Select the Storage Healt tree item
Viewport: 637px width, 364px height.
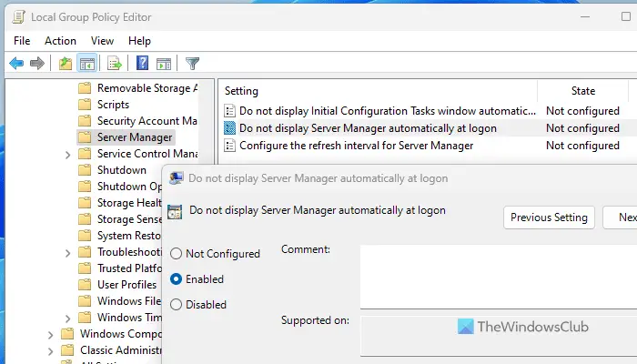click(129, 203)
